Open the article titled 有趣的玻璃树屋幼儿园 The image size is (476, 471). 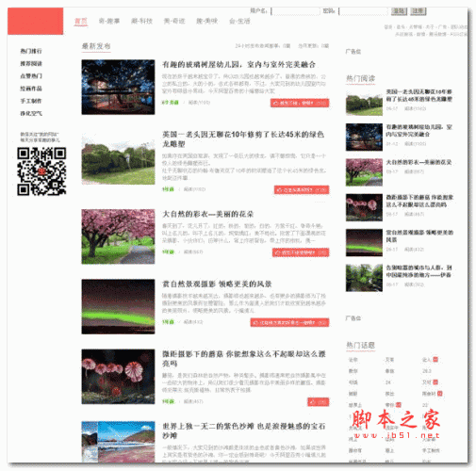tap(238, 65)
